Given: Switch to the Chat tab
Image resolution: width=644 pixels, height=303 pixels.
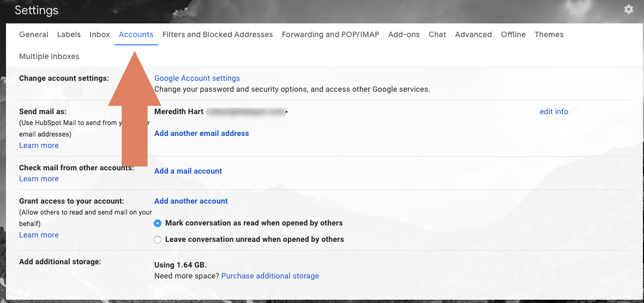Looking at the screenshot, I should click(437, 34).
